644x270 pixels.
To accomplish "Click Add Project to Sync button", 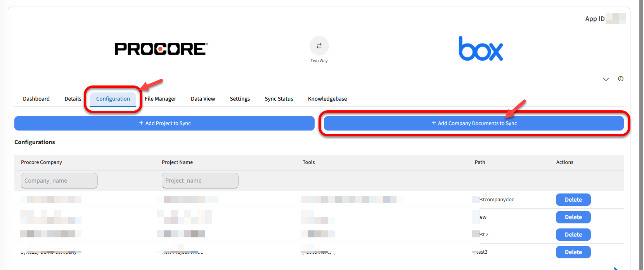I will click(x=164, y=123).
